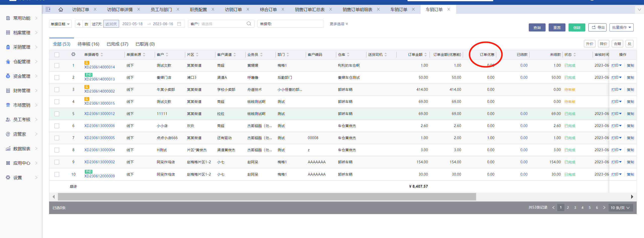This screenshot has width=644, height=238.
Task: Click the search magnifier in customer field
Action: point(249,24)
